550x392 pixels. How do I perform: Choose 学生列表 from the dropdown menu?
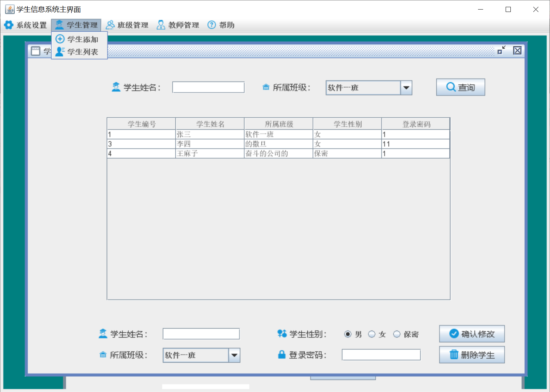[79, 52]
